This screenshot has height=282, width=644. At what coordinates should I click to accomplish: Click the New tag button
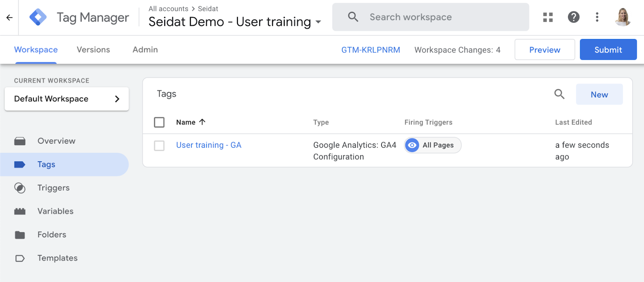point(599,94)
